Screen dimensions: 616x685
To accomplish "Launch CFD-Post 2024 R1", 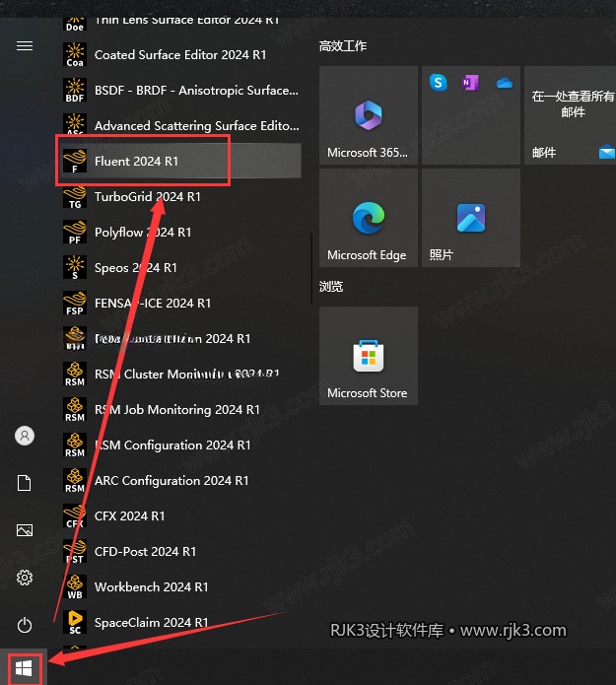I will (179, 551).
